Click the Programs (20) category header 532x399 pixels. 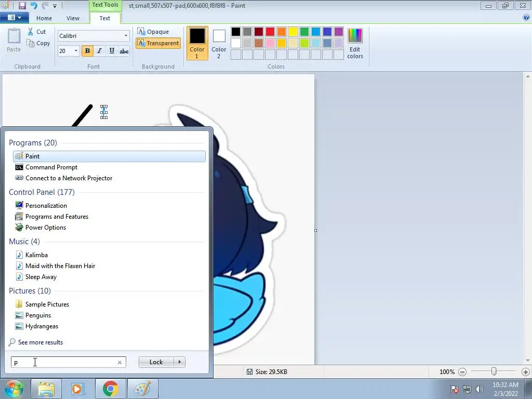click(x=33, y=142)
